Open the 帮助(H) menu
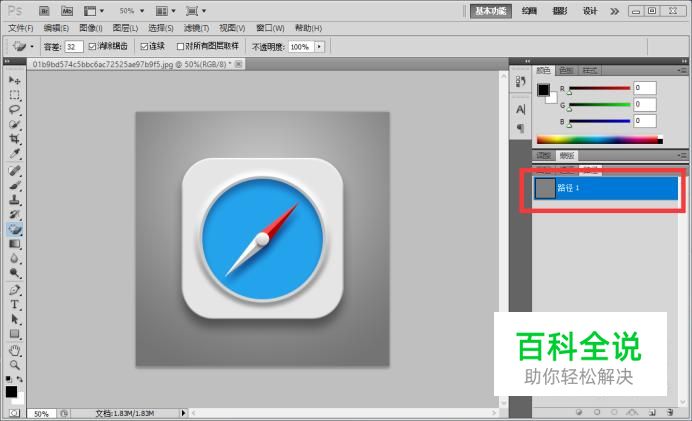The image size is (692, 421). click(x=308, y=28)
